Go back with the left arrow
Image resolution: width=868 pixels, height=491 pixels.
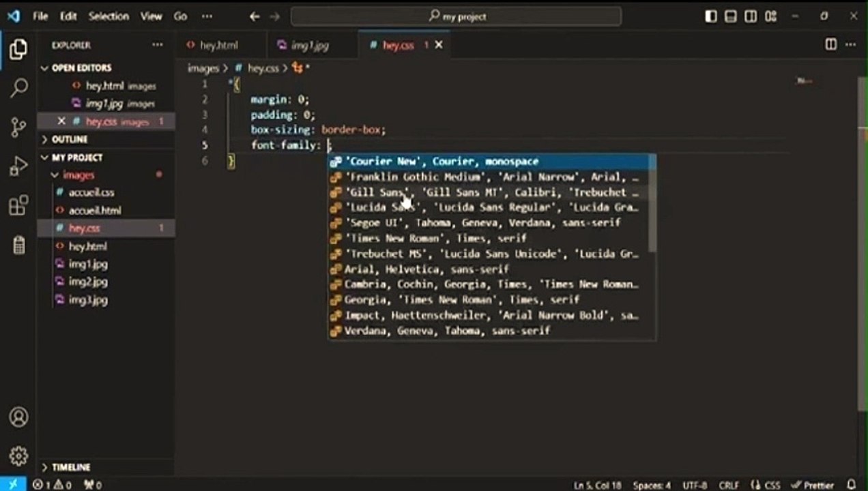coord(255,16)
